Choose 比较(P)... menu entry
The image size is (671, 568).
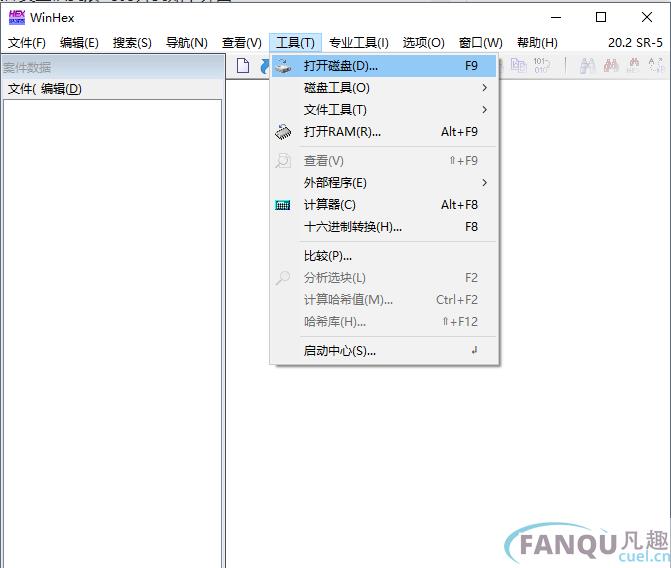[x=384, y=256]
